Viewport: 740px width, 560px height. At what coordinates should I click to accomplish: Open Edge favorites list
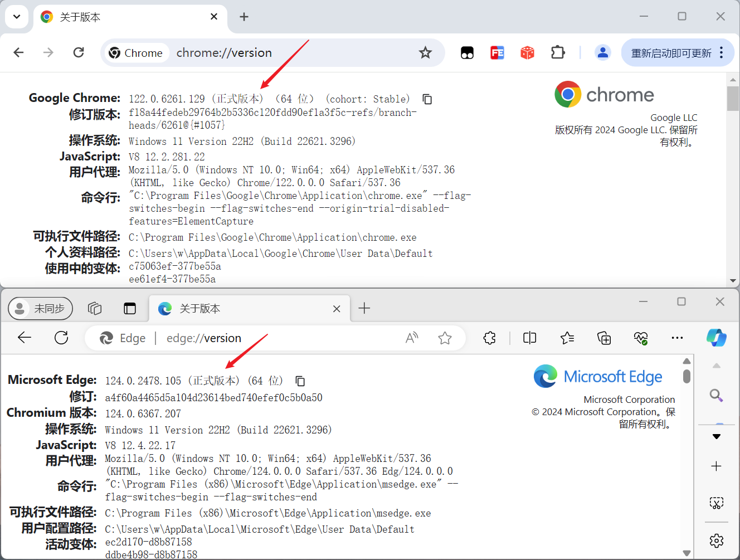[567, 338]
